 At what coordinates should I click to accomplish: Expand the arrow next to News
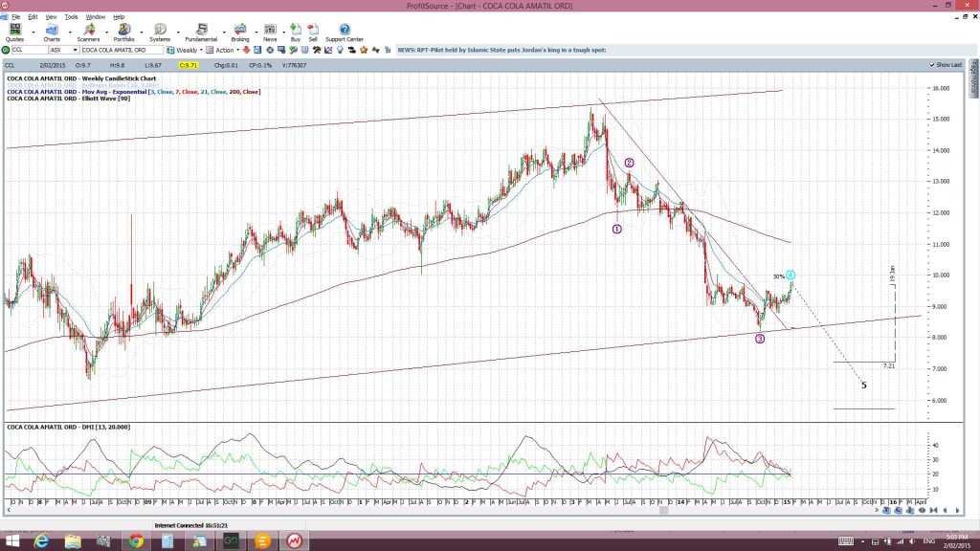(283, 32)
